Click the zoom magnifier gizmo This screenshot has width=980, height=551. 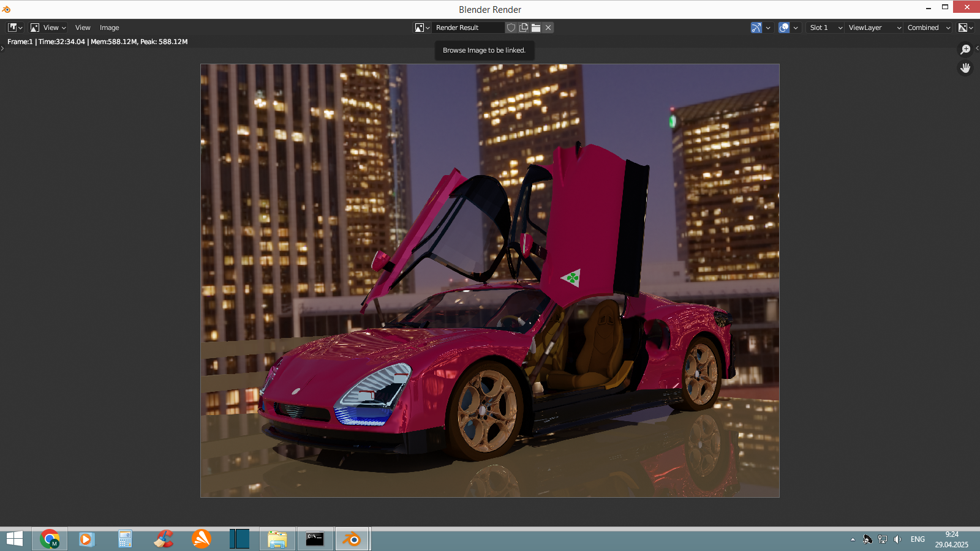[965, 50]
